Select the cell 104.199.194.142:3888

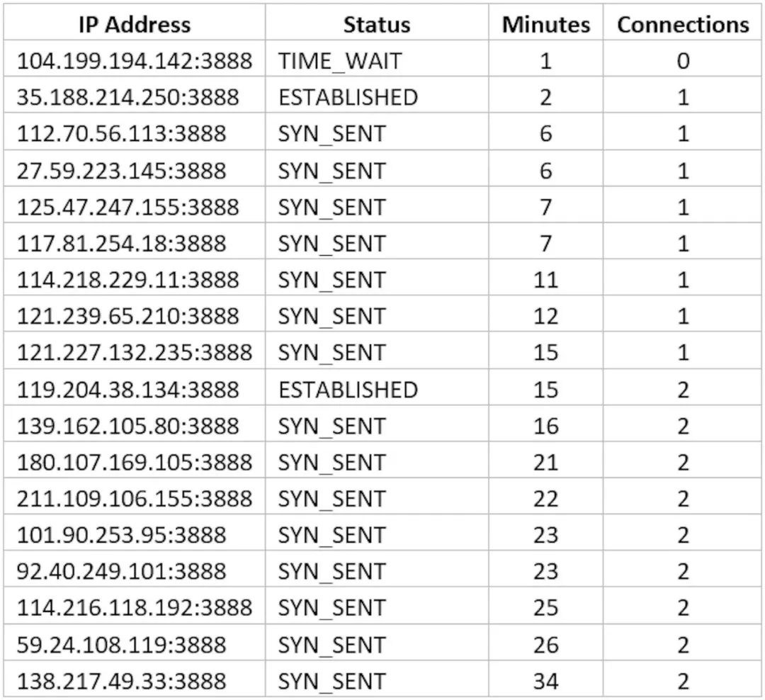click(x=135, y=61)
